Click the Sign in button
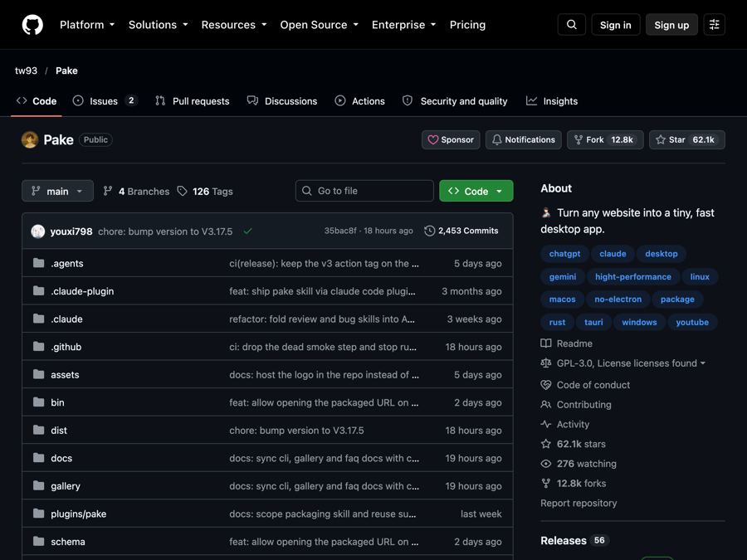The width and height of the screenshot is (747, 560). pyautogui.click(x=616, y=25)
